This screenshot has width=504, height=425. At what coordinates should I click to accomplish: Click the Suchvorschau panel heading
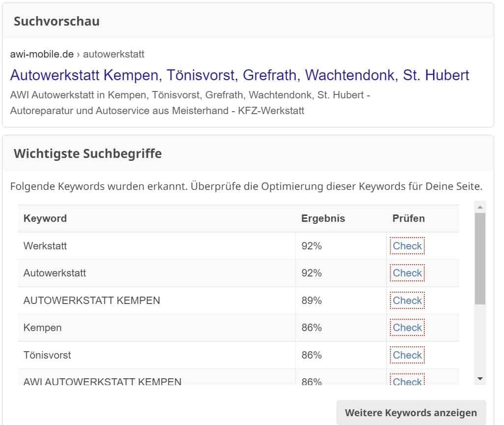click(57, 21)
